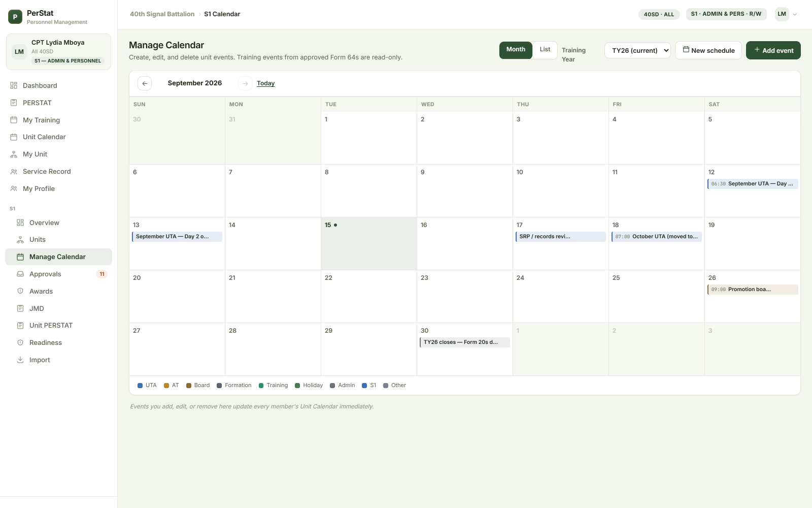
Task: Open the Unit Calendar sidebar icon
Action: pos(14,137)
